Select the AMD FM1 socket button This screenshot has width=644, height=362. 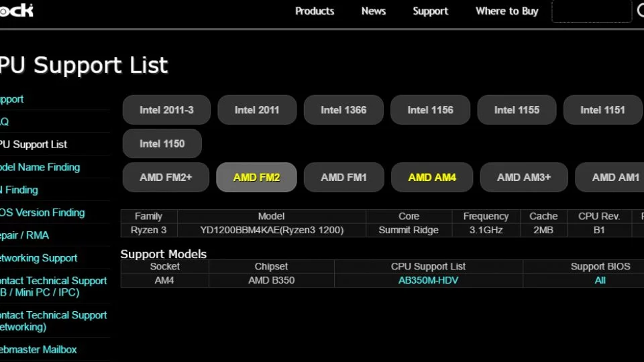pos(343,177)
